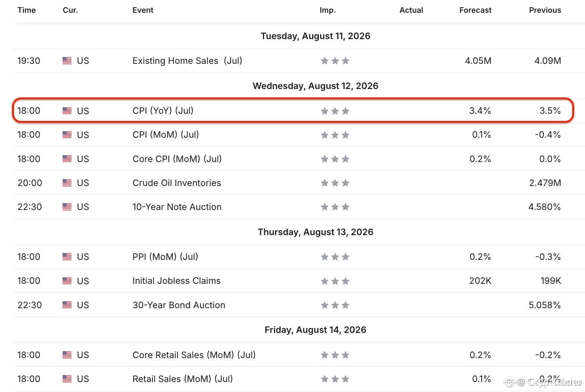Sort by the Imp. column header
Image resolution: width=585 pixels, height=392 pixels.
click(328, 10)
